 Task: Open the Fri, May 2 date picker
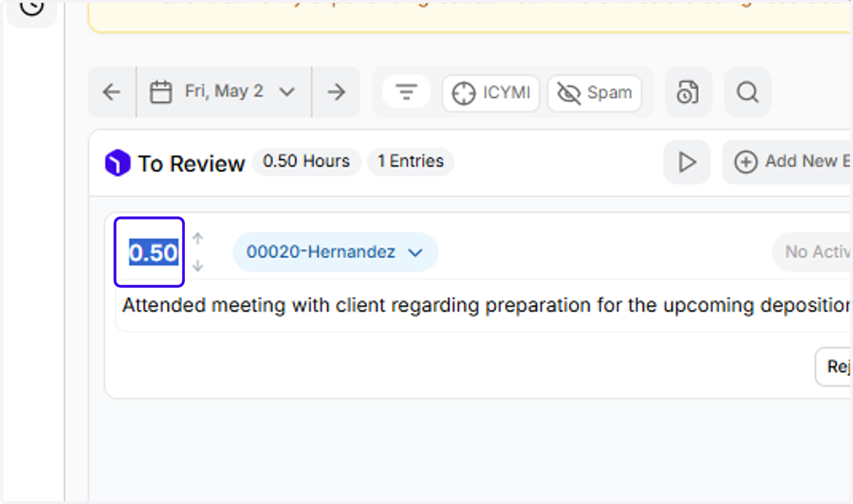tap(224, 92)
